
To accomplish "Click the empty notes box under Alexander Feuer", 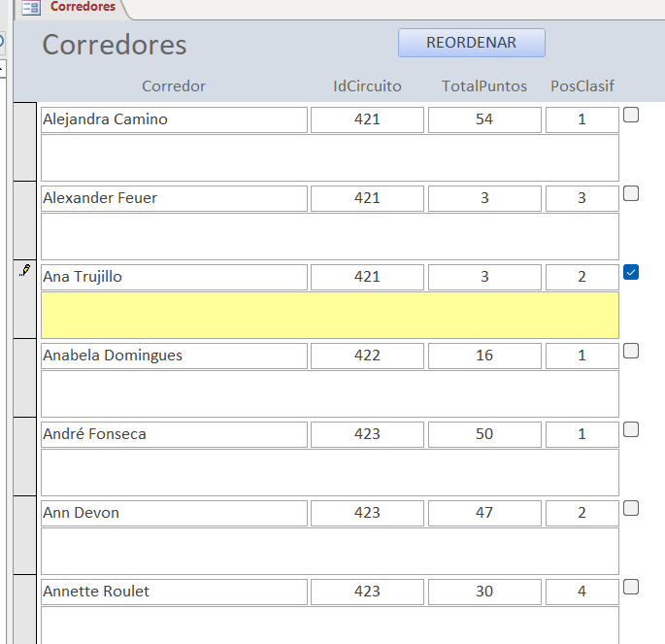I will point(330,236).
